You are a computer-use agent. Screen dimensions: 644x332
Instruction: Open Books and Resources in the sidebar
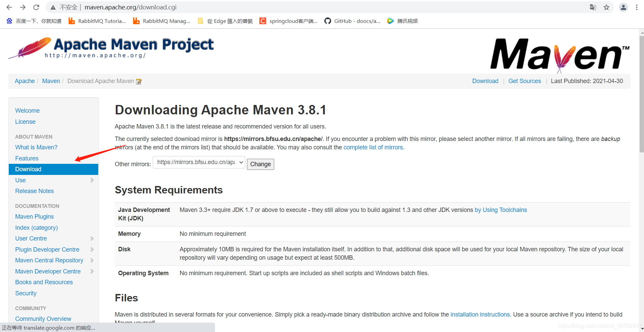point(44,282)
